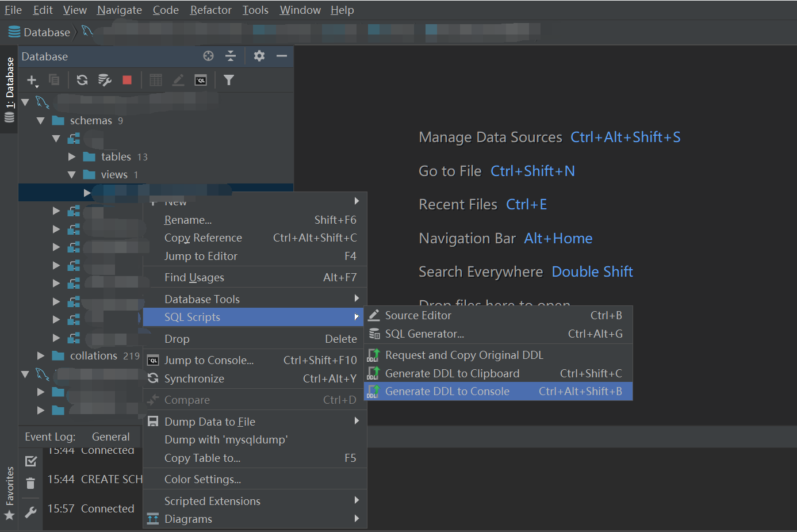Open the Refactor menu
Image resolution: width=797 pixels, height=532 pixels.
211,10
